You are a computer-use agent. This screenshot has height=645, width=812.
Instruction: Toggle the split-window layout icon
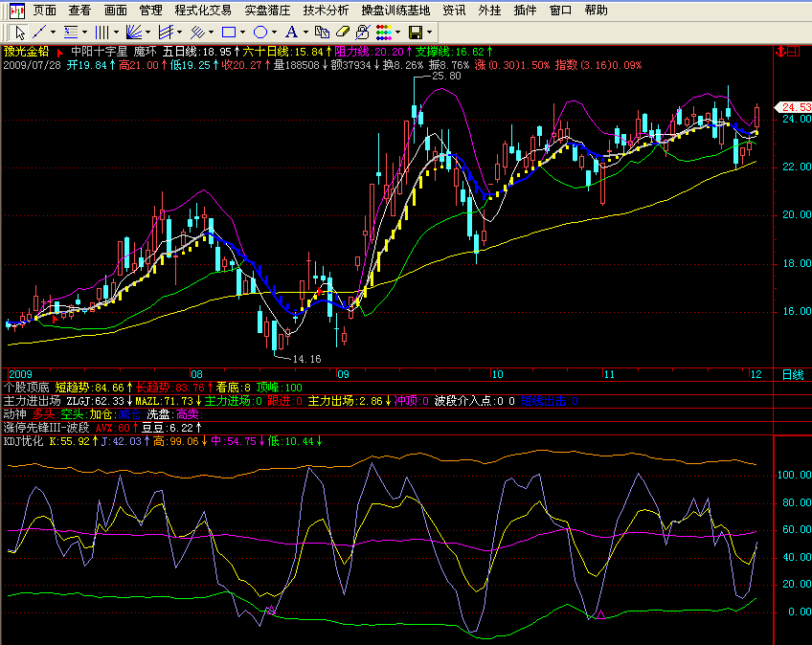(795, 51)
